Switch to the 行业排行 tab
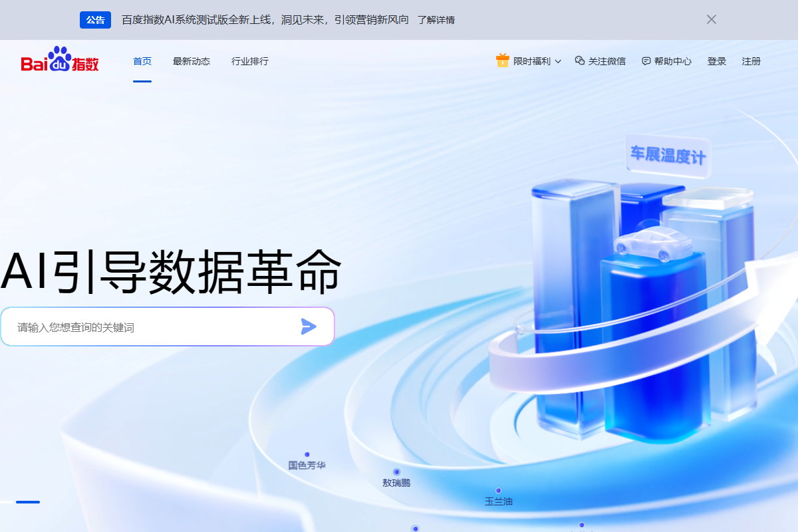798x532 pixels. pos(249,61)
